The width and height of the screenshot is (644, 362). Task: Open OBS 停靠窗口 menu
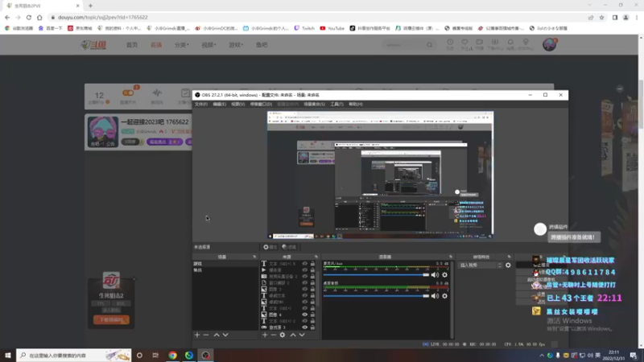261,105
